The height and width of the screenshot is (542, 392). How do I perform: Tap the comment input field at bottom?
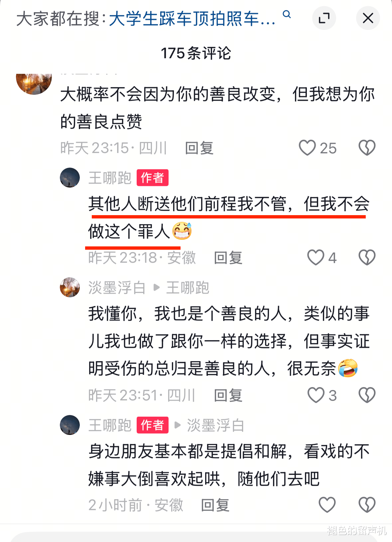click(x=196, y=536)
